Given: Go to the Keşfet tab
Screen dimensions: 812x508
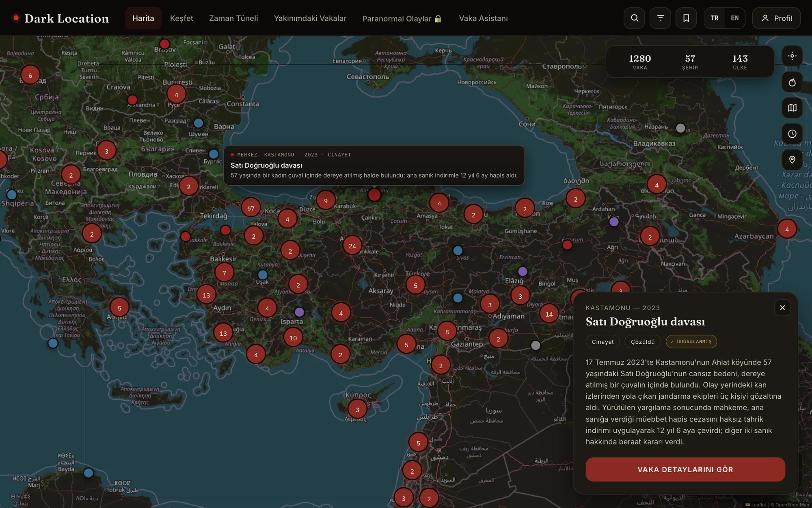Looking at the screenshot, I should point(181,18).
